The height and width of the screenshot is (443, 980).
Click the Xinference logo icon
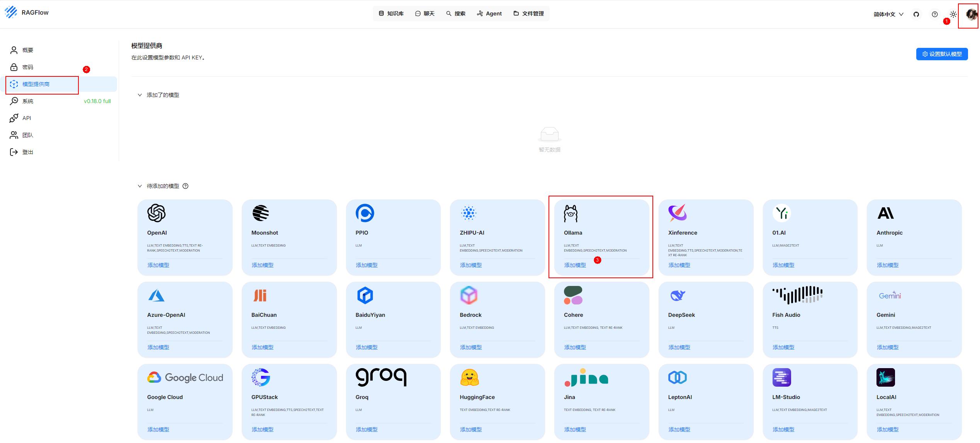click(x=678, y=213)
